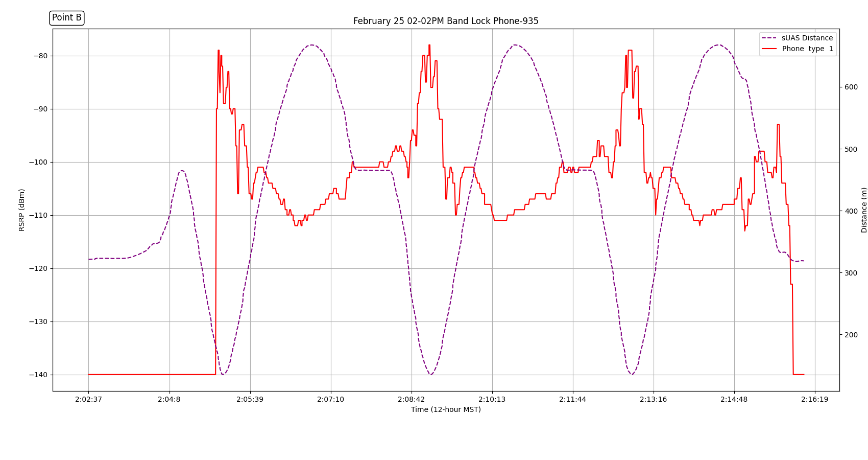Select the chart title mentioning Phone-935
The width and height of the screenshot is (868, 460).
pyautogui.click(x=445, y=21)
